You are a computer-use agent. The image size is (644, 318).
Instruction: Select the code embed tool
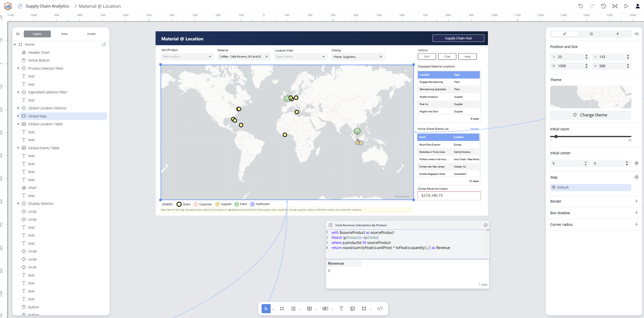tap(380, 308)
